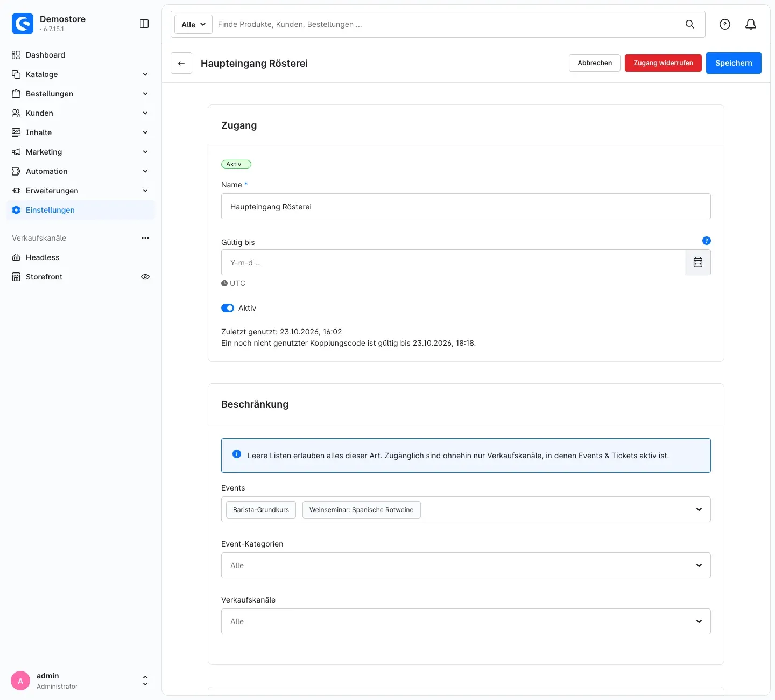The width and height of the screenshot is (775, 700).
Task: Expand the Bestellungen menu chevron
Action: point(145,94)
